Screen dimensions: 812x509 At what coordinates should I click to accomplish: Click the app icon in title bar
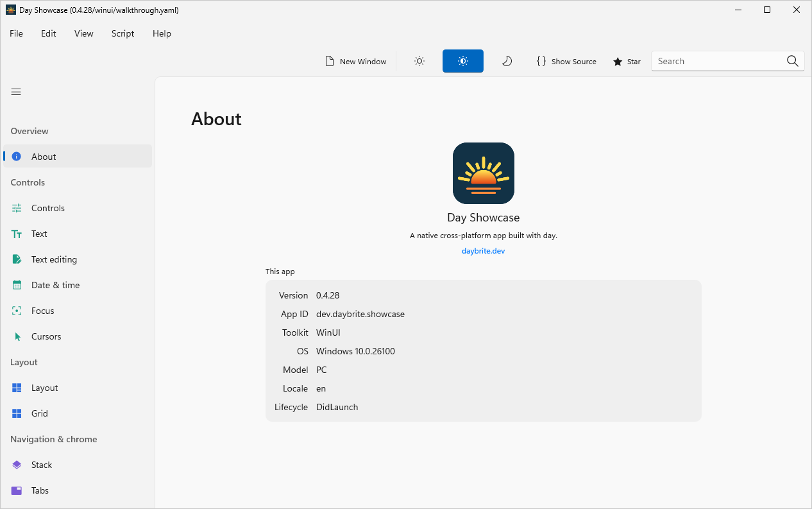11,10
